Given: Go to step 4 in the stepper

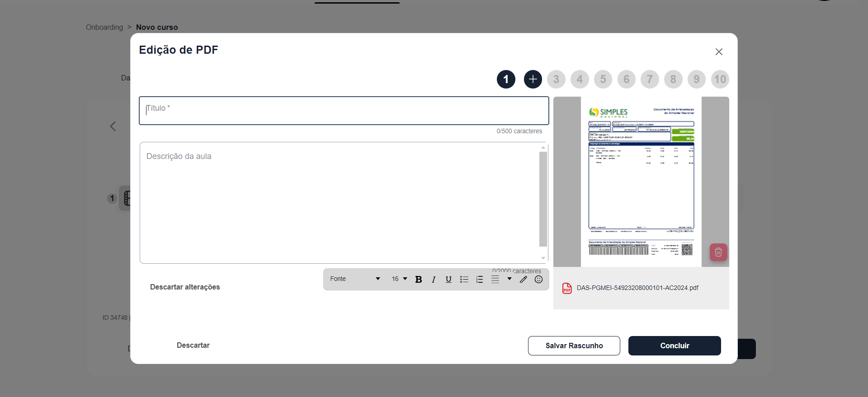Looking at the screenshot, I should [x=580, y=79].
